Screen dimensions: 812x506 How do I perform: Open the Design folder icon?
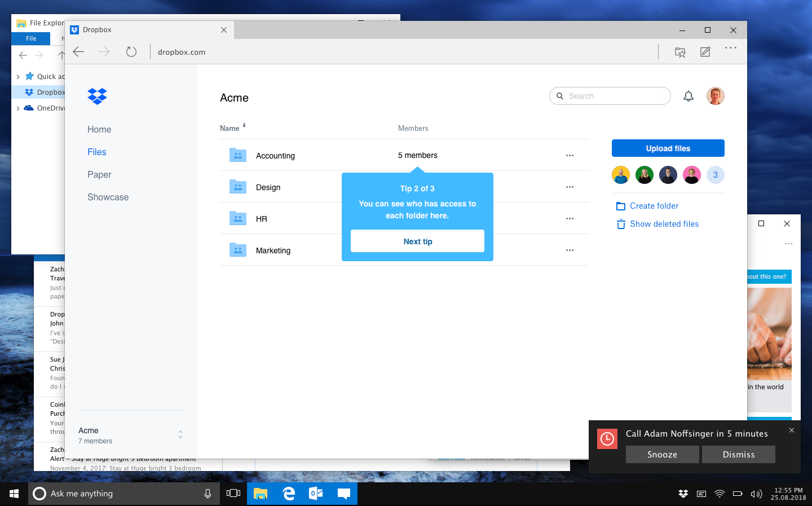(238, 187)
